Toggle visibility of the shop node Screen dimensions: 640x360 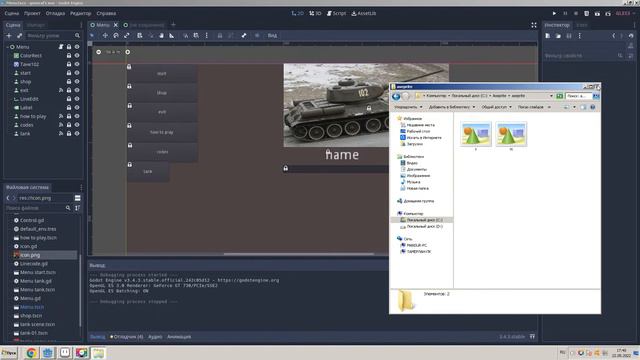click(x=77, y=82)
